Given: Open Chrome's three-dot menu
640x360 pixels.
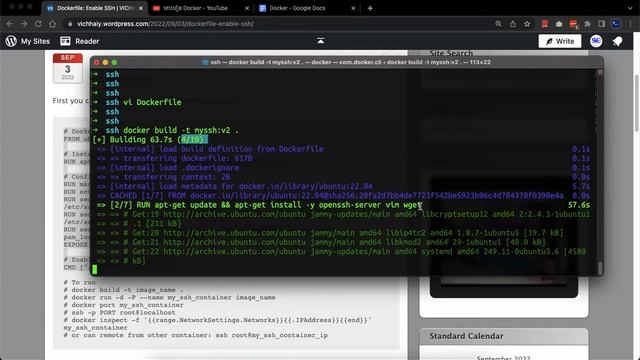Looking at the screenshot, I should point(631,24).
